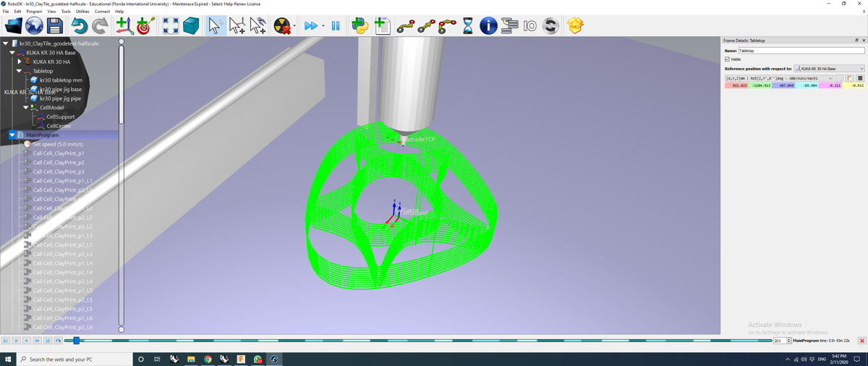Image resolution: width=868 pixels, height=366 pixels.
Task: Pause the simulation from the toolbar
Action: (x=336, y=26)
